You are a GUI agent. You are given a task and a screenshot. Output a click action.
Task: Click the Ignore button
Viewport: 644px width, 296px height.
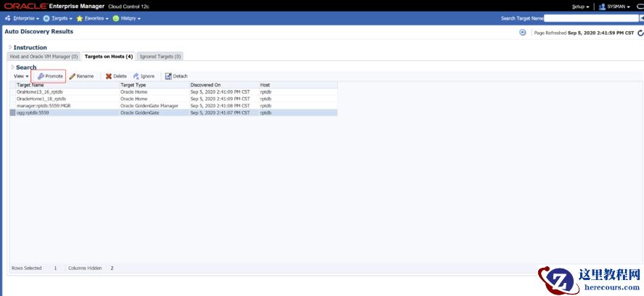[x=144, y=76]
